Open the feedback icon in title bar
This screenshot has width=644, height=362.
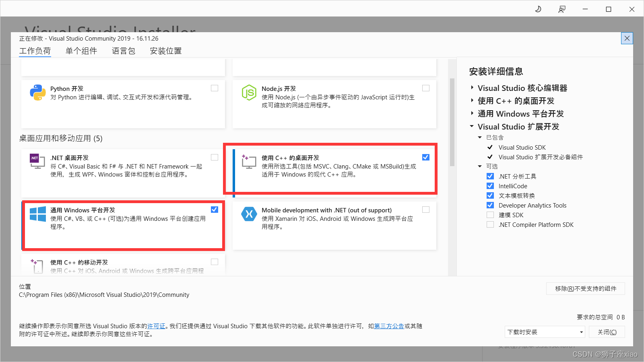pos(562,9)
